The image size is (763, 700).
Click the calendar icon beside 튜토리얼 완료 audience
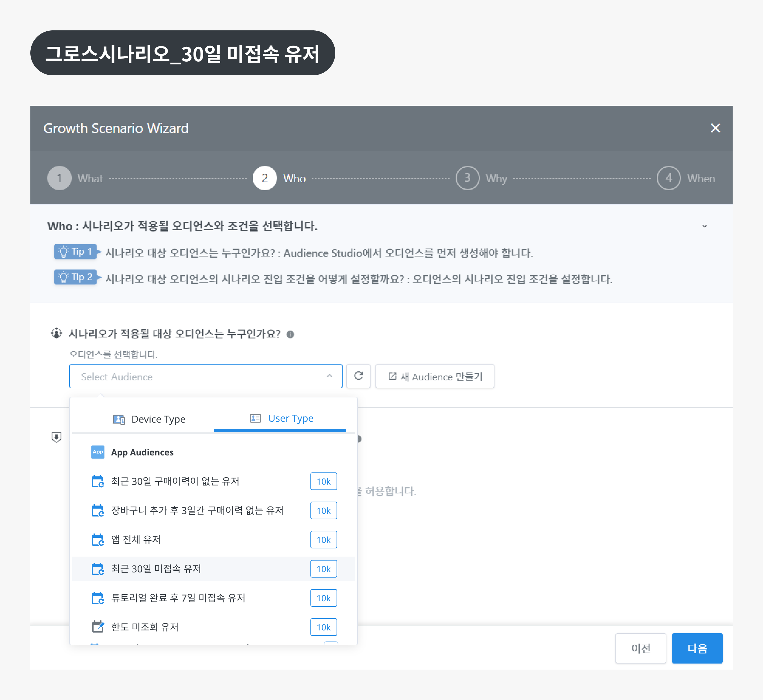click(x=98, y=598)
